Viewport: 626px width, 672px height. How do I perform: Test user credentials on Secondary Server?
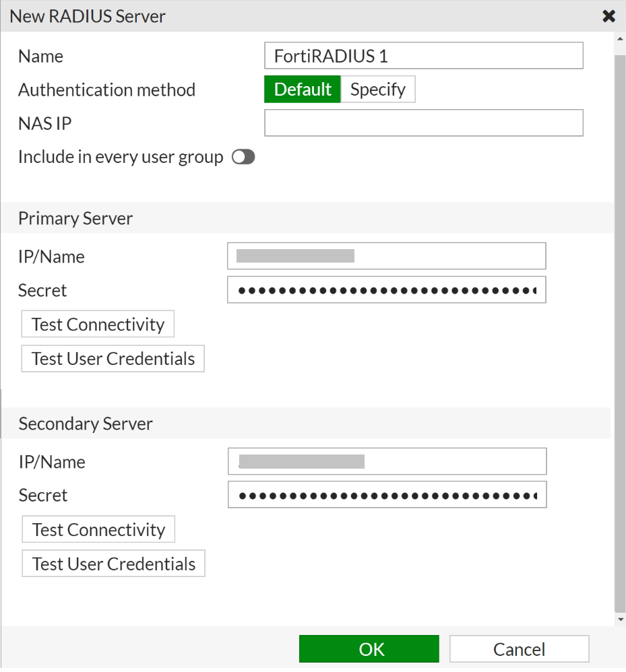pyautogui.click(x=114, y=564)
